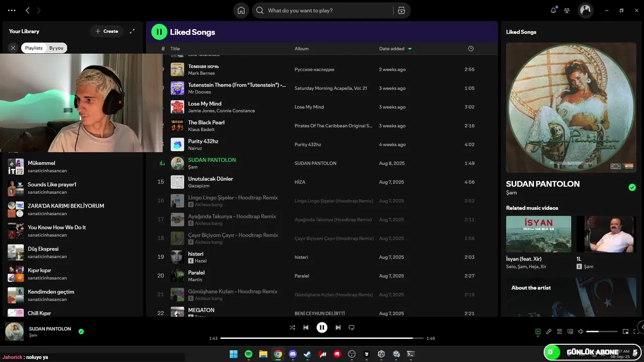Viewport: 644px width, 362px height.
Task: Toggle repeat mode
Action: click(352, 327)
